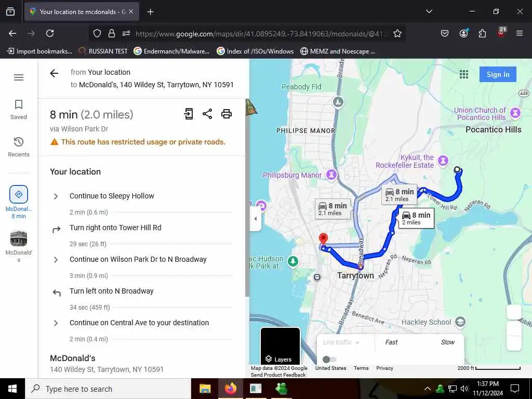Open the Privacy link
Screen dimensions: 532x399
384,368
